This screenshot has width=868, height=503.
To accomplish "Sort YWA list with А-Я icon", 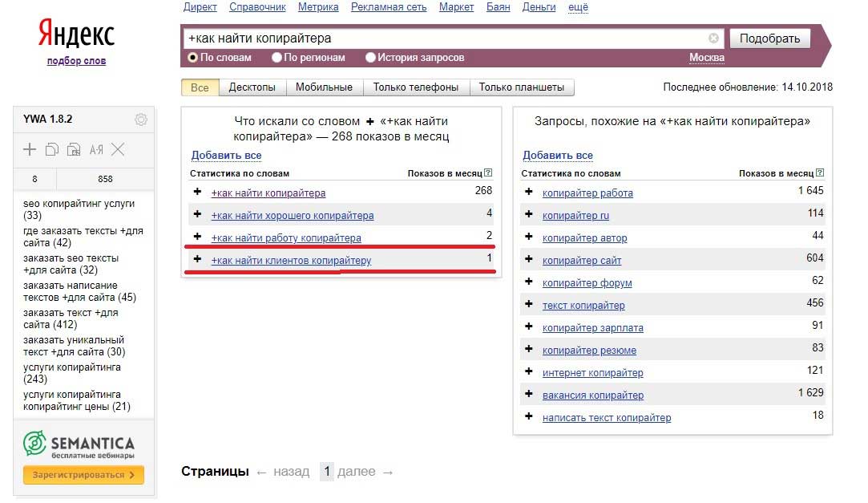I will pyautogui.click(x=96, y=149).
